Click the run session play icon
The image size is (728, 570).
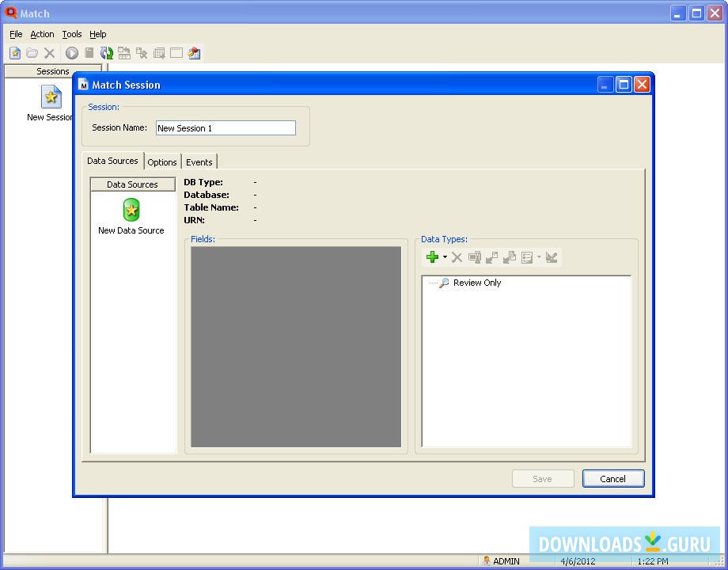pyautogui.click(x=71, y=53)
